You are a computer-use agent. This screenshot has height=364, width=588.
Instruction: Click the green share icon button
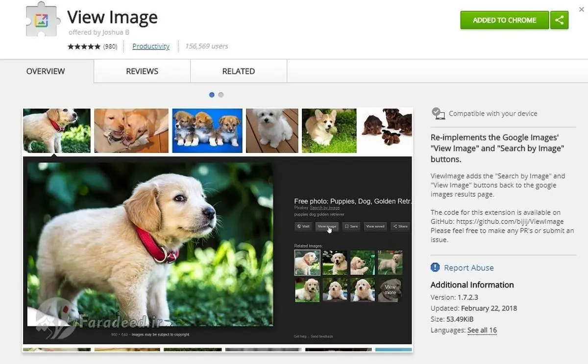560,20
